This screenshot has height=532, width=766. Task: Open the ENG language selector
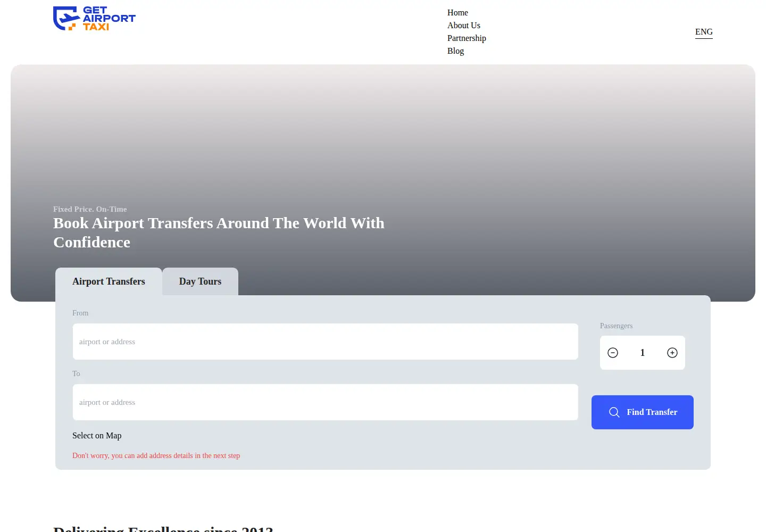click(704, 32)
